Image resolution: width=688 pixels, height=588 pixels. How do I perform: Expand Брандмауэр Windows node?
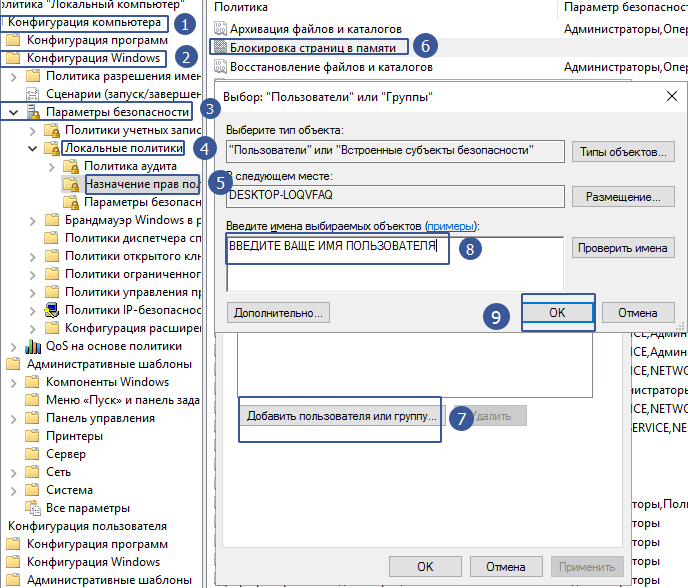point(32,221)
